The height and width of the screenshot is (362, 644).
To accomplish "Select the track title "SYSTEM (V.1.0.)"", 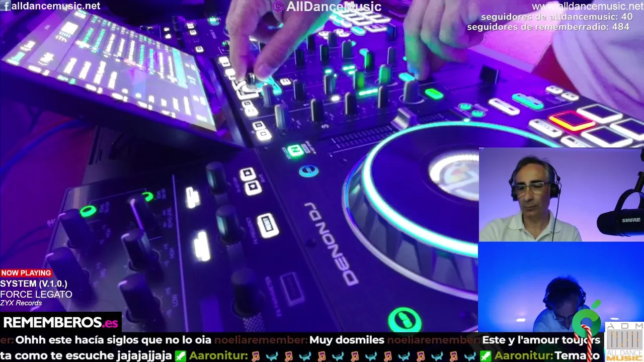I will tap(34, 284).
